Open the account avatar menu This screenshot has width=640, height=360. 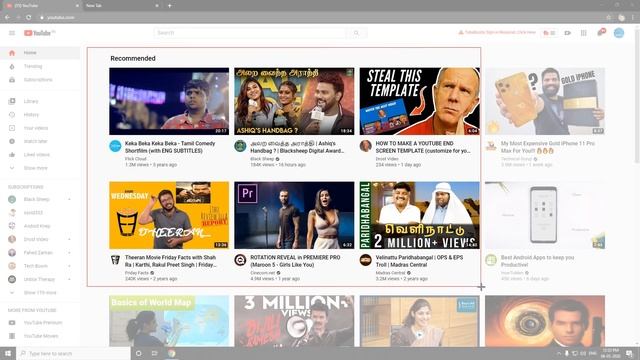(x=619, y=33)
